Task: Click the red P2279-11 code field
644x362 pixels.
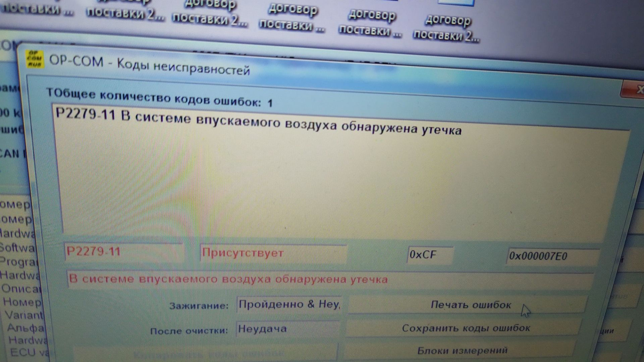Action: tap(124, 252)
